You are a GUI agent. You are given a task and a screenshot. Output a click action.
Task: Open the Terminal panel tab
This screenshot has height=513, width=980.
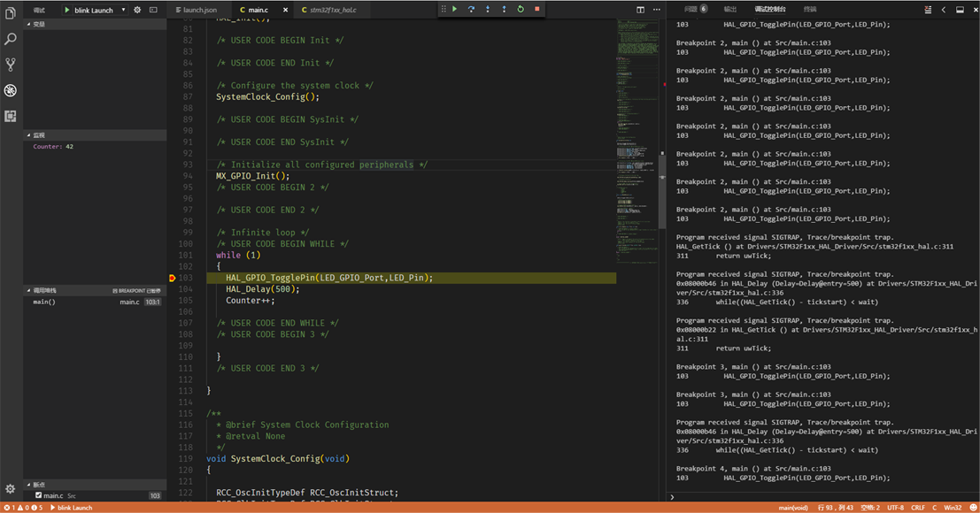pyautogui.click(x=809, y=10)
